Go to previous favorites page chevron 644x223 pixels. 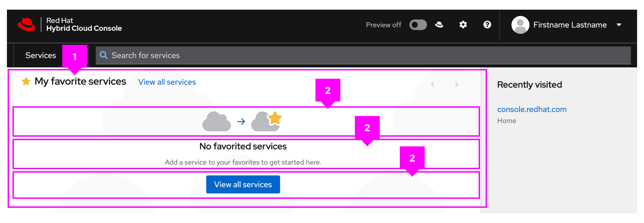point(432,84)
